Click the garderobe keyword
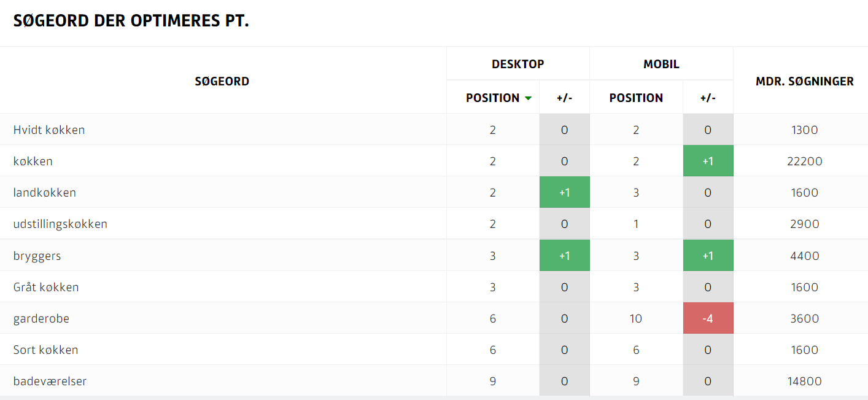This screenshot has height=400, width=868. tap(41, 318)
